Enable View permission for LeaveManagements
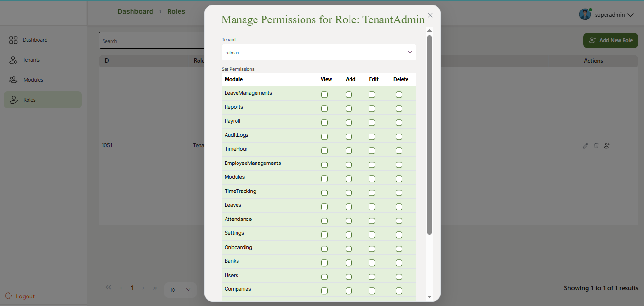 [x=324, y=95]
